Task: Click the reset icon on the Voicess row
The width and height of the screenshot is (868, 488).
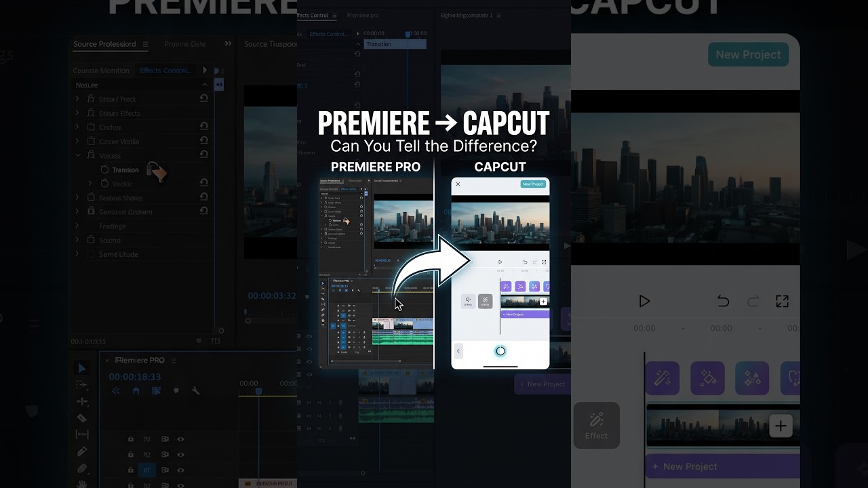Action: pos(204,155)
